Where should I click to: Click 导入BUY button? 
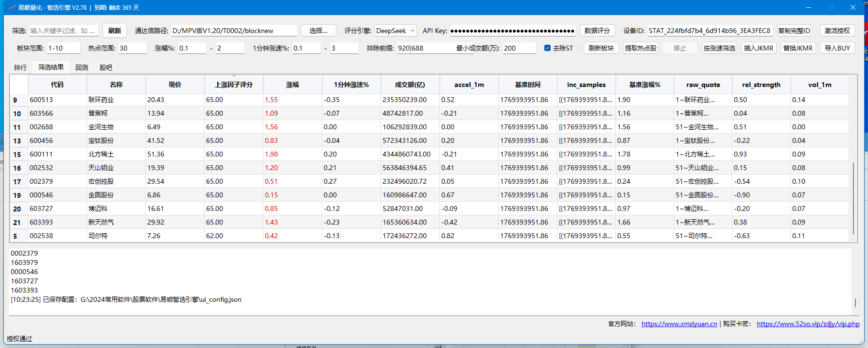837,48
